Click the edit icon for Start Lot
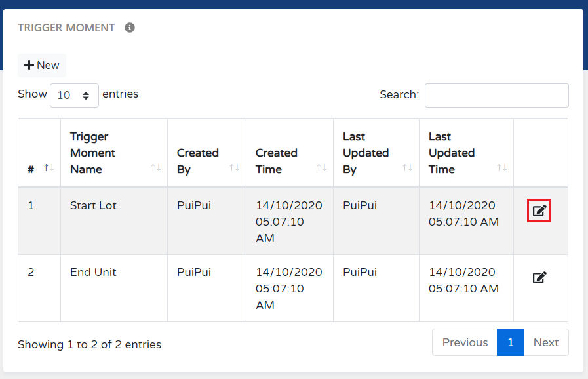Viewport: 588px width, 379px height. click(539, 210)
